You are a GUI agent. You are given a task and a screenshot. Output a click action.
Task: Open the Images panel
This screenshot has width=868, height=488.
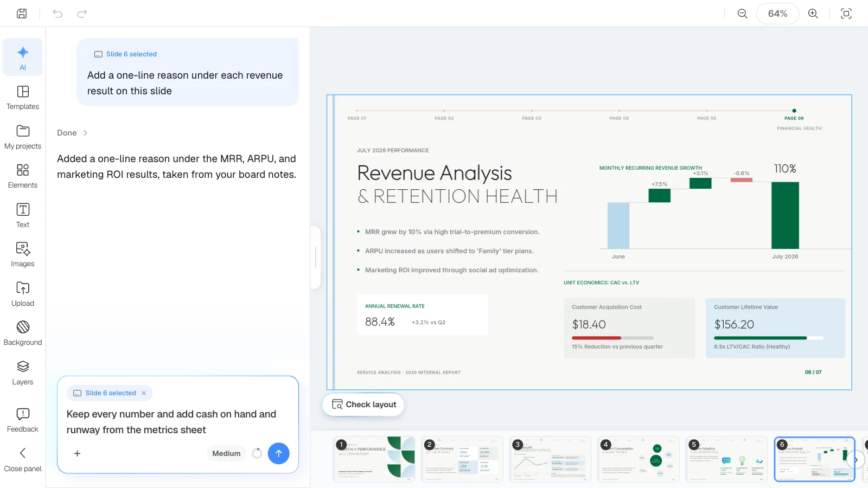pos(23,255)
